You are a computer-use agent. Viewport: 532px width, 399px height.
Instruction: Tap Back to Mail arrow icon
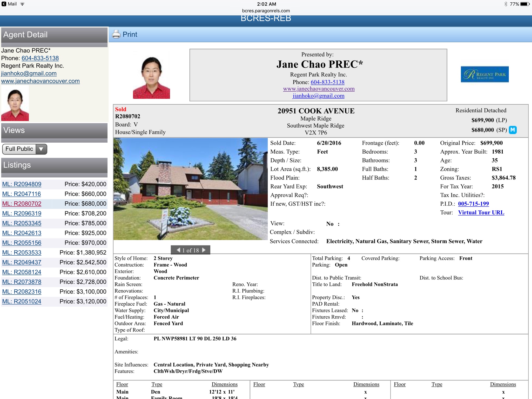4,4
